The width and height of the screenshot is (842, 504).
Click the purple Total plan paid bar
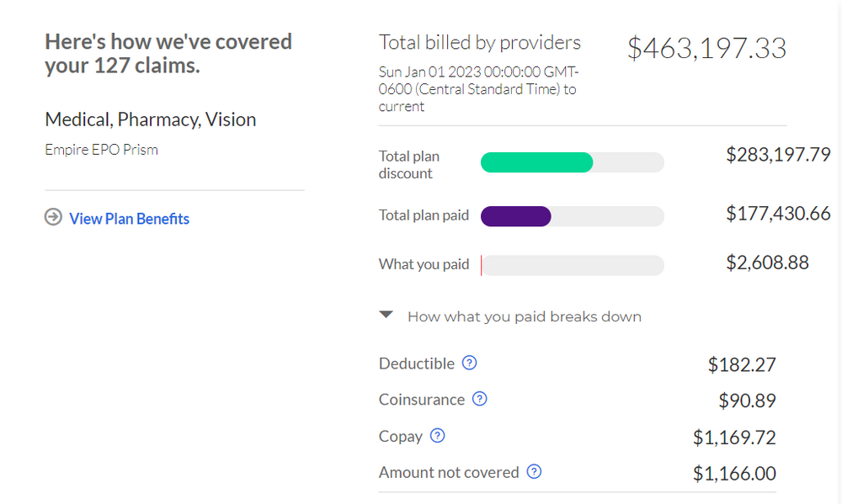pos(516,216)
